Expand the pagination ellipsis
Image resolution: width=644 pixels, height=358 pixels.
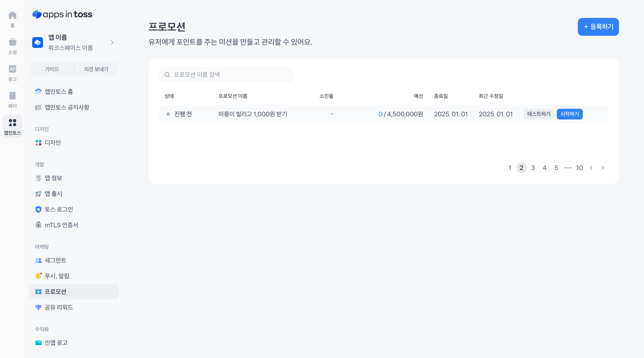[568, 168]
